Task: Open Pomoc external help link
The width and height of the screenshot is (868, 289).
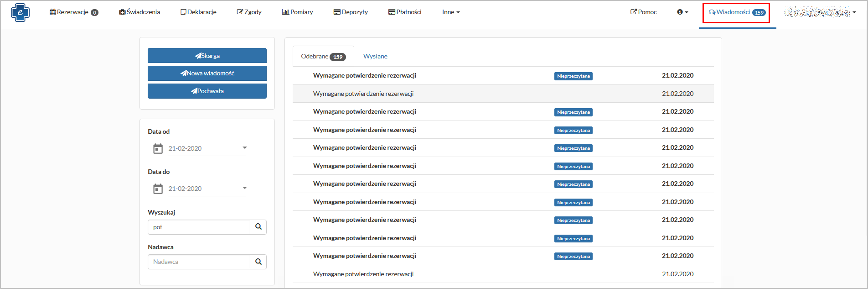Action: (643, 12)
